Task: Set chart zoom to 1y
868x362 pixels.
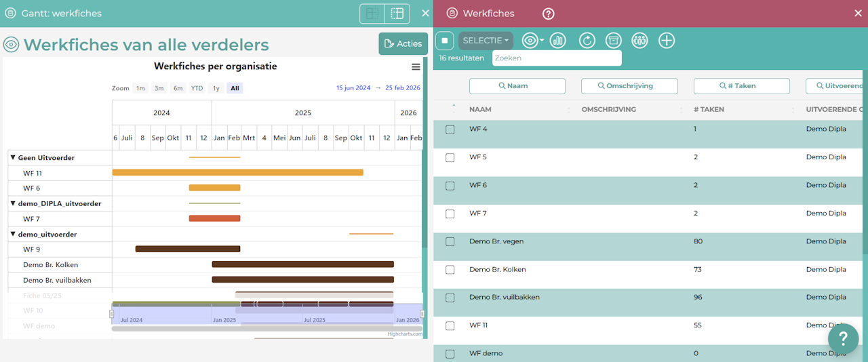Action: point(216,88)
